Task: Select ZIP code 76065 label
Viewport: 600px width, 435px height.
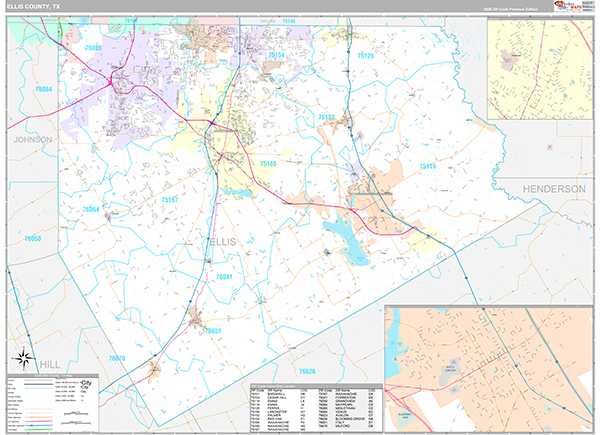Action: pos(93,47)
